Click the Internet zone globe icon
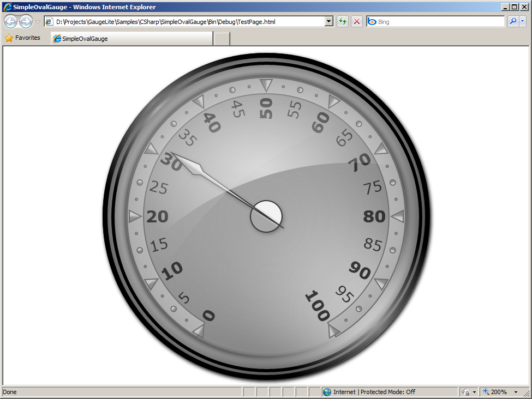Image resolution: width=532 pixels, height=399 pixels. (x=327, y=392)
